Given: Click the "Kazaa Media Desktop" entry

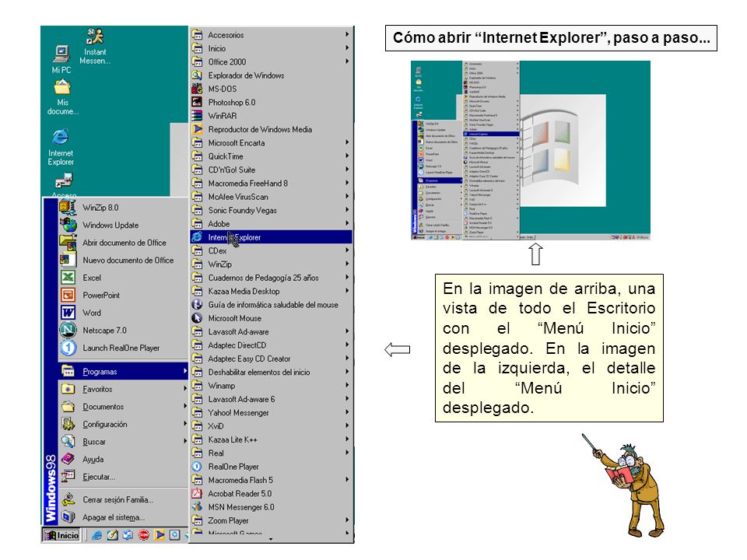Looking at the screenshot, I should [x=271, y=291].
